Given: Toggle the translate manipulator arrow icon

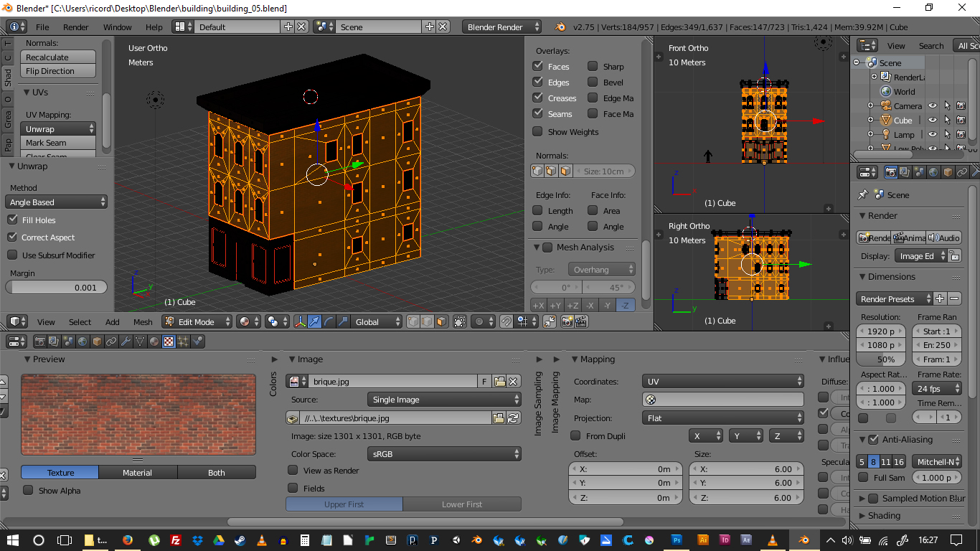Looking at the screenshot, I should pyautogui.click(x=314, y=322).
